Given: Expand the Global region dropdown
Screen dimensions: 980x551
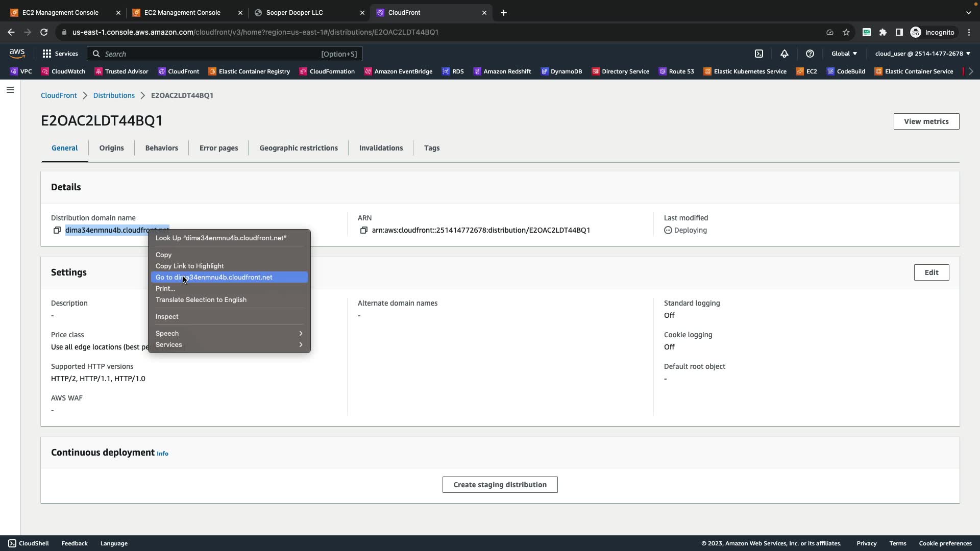Looking at the screenshot, I should [844, 54].
